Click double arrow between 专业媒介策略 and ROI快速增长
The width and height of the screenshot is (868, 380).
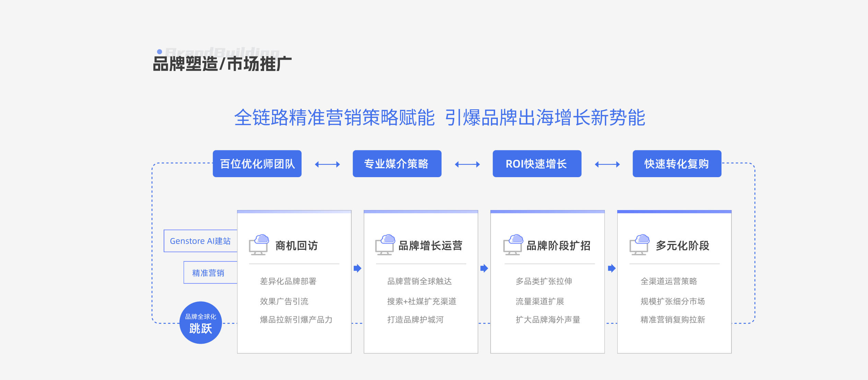[x=467, y=164]
